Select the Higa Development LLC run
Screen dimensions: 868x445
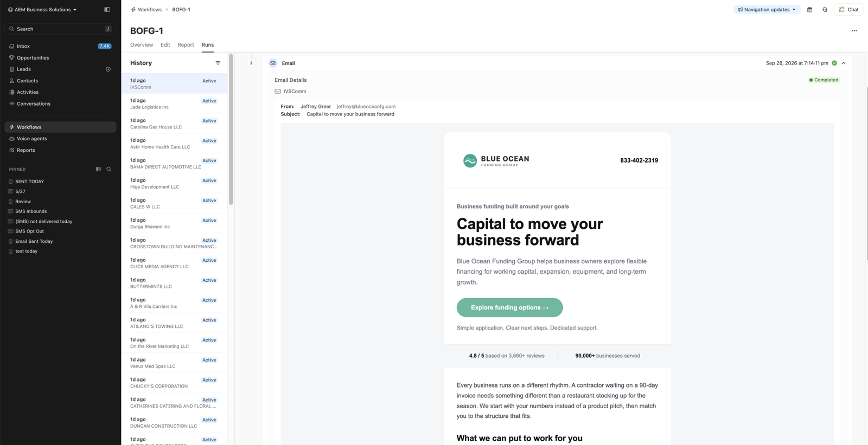tap(174, 183)
